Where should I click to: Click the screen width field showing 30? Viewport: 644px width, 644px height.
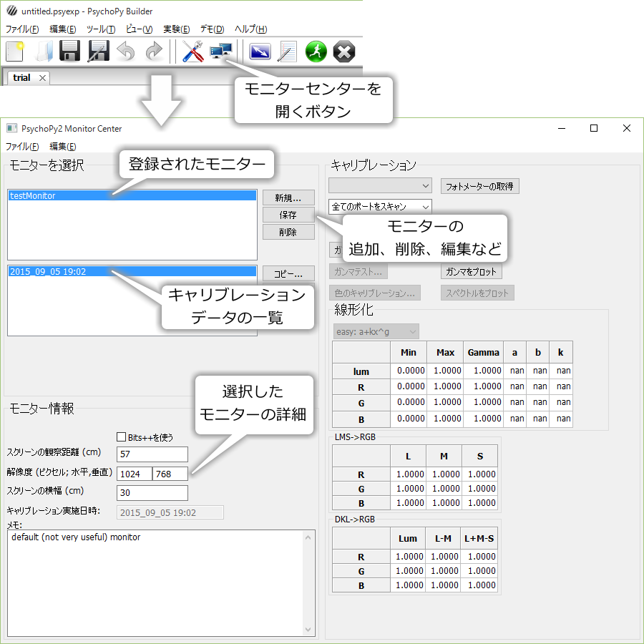(x=152, y=493)
